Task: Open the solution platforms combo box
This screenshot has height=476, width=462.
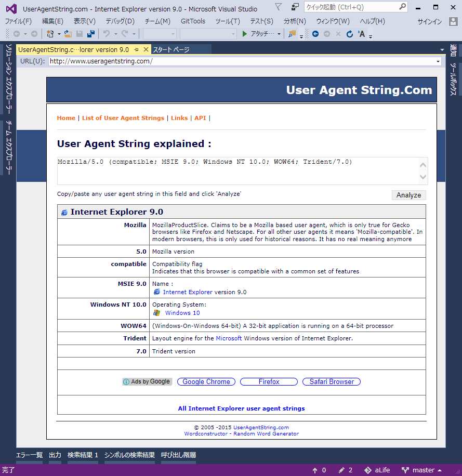Action: coord(208,34)
